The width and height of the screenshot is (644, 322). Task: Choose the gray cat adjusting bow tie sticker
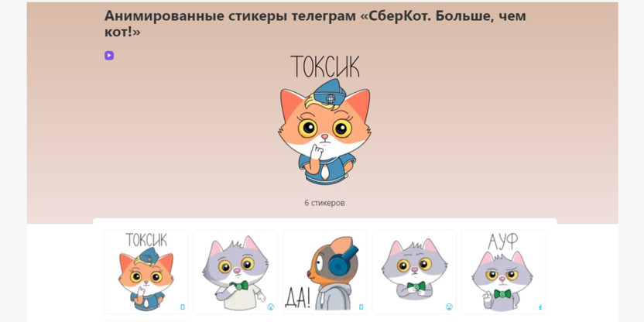pos(414,272)
